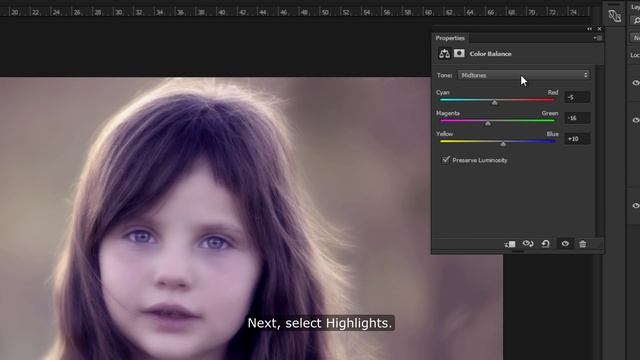
Task: Click the clip adjustment to layer icon
Action: click(x=510, y=244)
